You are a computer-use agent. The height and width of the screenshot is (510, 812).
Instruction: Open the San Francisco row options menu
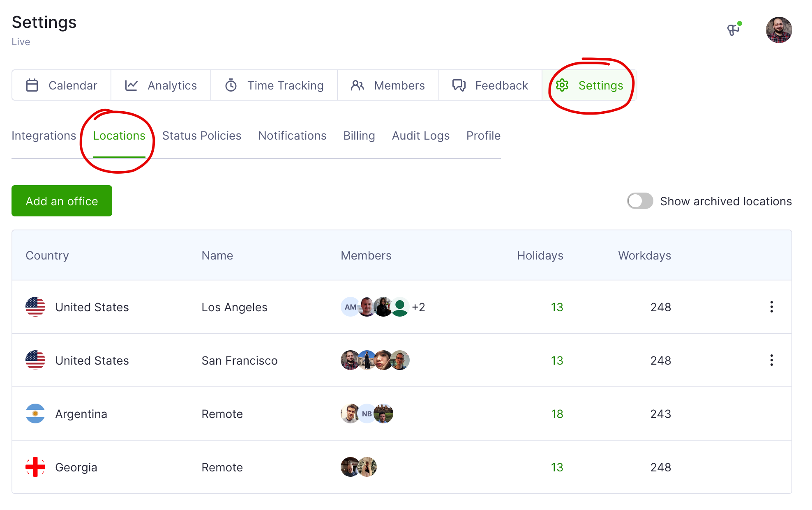coord(772,360)
